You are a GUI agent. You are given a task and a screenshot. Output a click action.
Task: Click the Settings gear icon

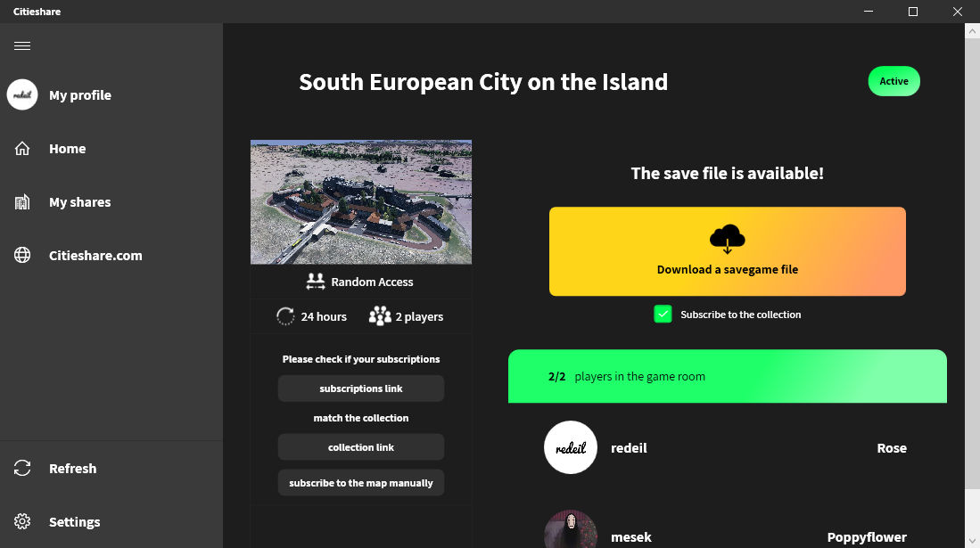coord(22,522)
